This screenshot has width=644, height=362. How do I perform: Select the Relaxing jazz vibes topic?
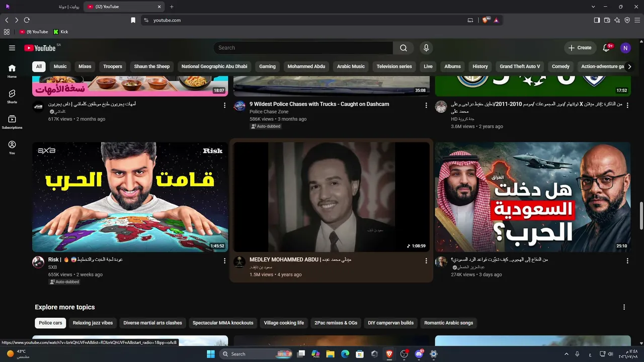click(x=93, y=323)
